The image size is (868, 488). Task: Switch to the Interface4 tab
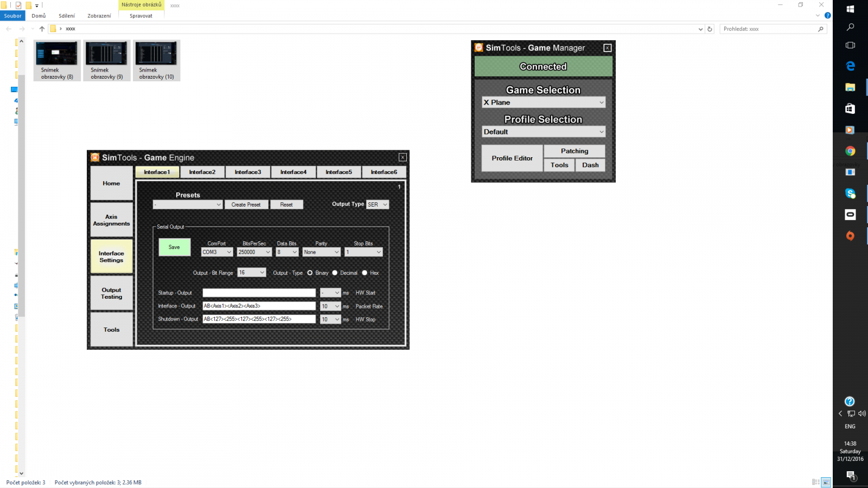[293, 172]
